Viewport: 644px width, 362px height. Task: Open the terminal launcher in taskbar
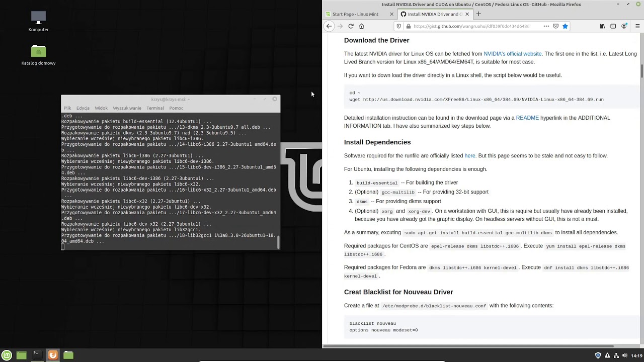tap(37, 355)
